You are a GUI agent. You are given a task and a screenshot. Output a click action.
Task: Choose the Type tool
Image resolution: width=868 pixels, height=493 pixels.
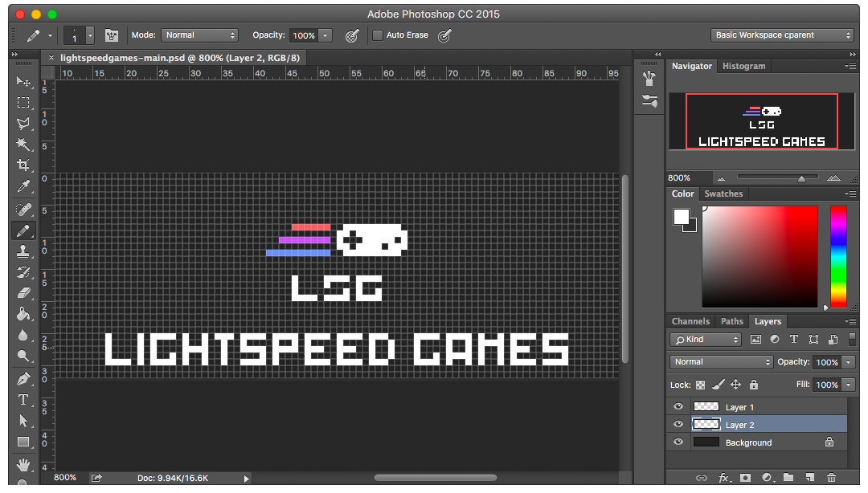tap(23, 400)
